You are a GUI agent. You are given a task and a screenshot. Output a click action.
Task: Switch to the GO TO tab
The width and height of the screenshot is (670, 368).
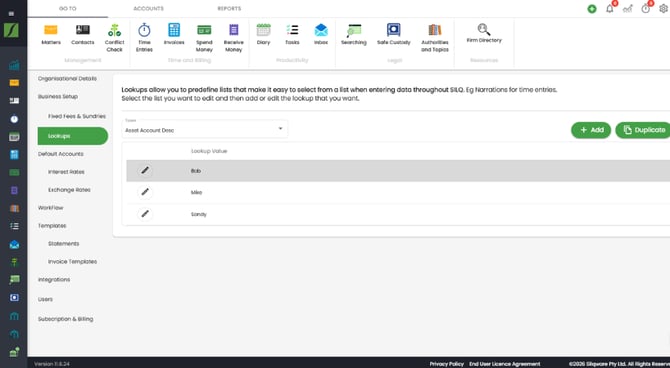[x=68, y=9]
